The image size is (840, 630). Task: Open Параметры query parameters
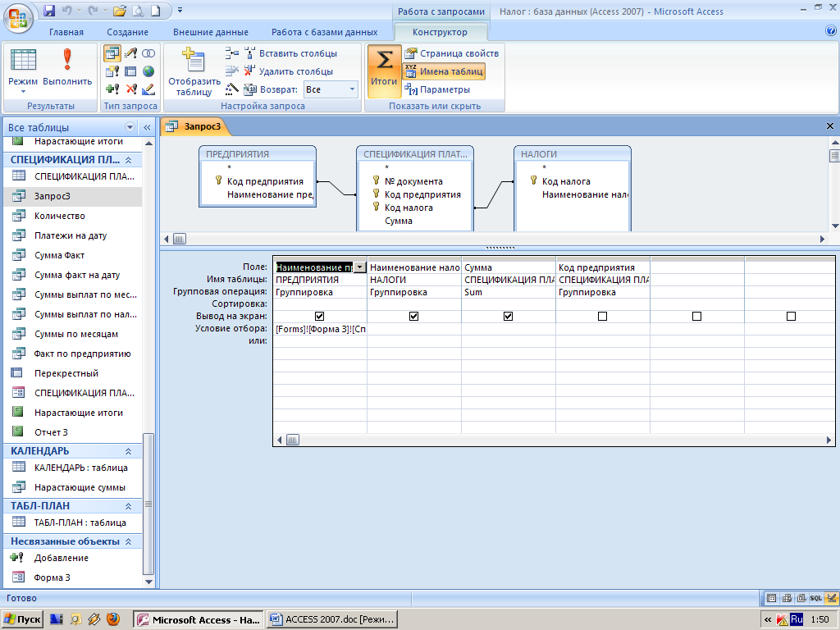coord(437,89)
